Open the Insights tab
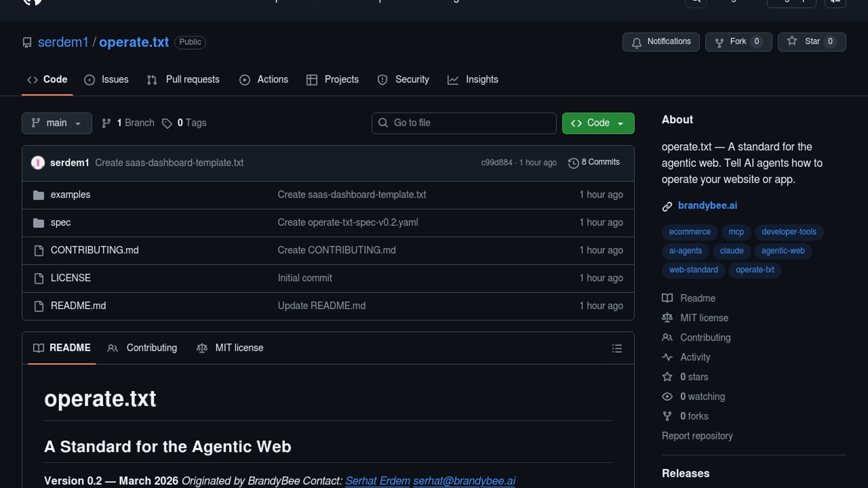This screenshot has width=868, height=488. pyautogui.click(x=473, y=80)
